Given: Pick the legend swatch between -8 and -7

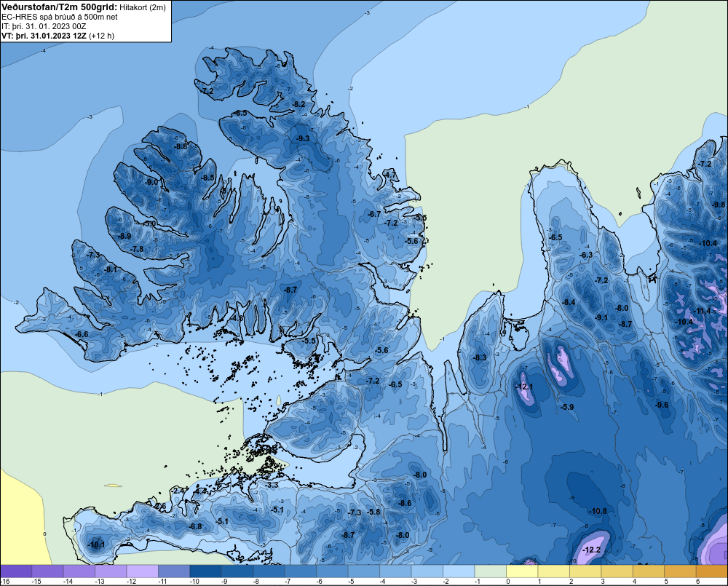Looking at the screenshot, I should [x=269, y=571].
